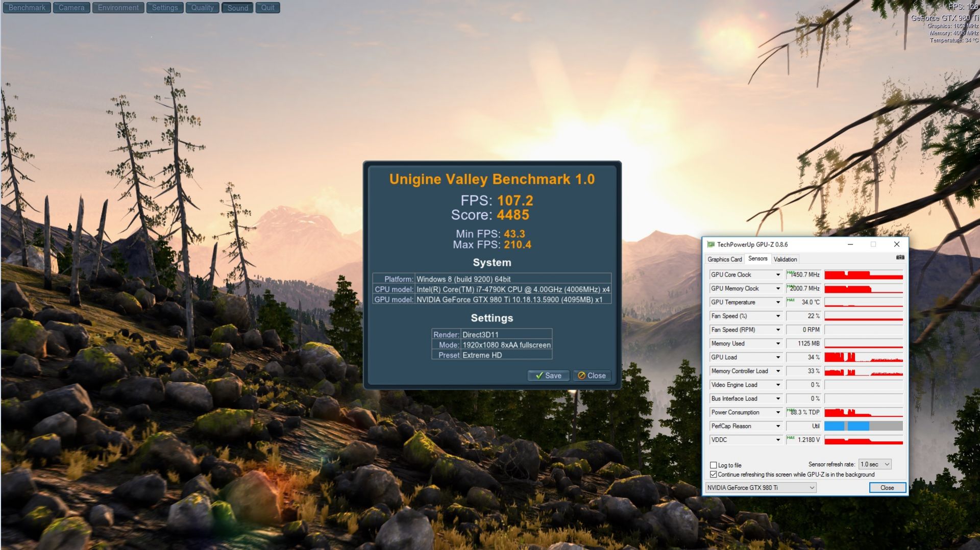This screenshot has width=980, height=550.
Task: Click the Extreme HD preset cell
Action: coord(506,355)
